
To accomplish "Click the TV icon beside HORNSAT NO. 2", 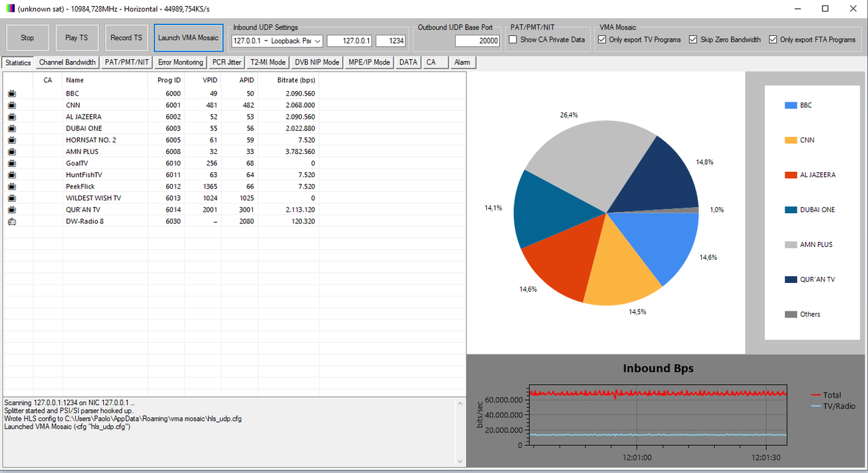I will 12,140.
